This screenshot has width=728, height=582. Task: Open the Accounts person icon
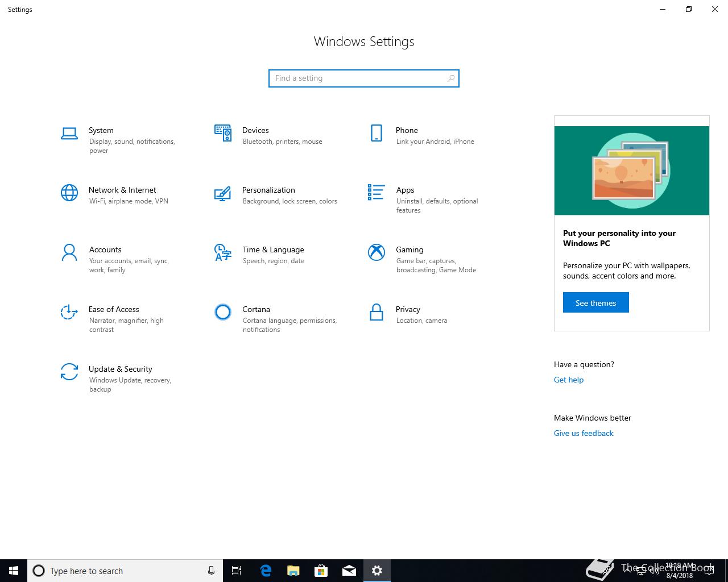click(x=69, y=252)
